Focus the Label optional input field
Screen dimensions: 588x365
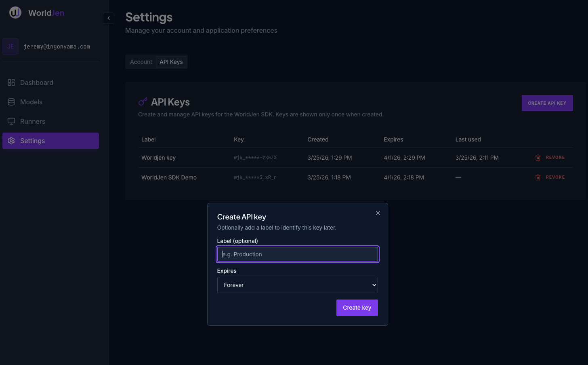[297, 254]
